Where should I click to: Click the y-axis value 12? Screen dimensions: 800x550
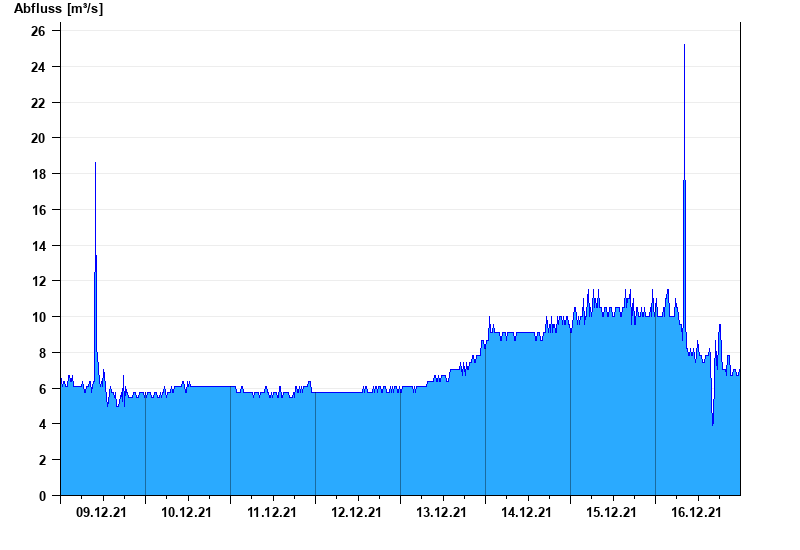point(38,281)
